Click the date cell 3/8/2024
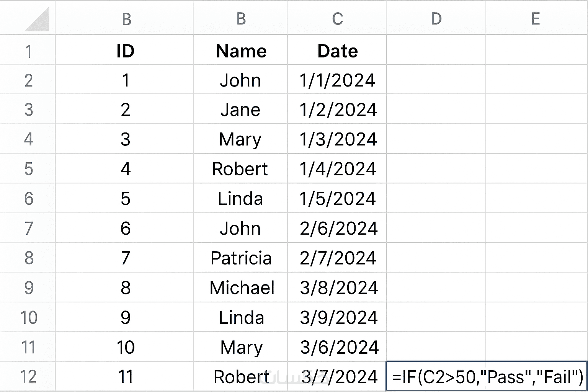Viewport: 588px width, 392px height. point(338,288)
